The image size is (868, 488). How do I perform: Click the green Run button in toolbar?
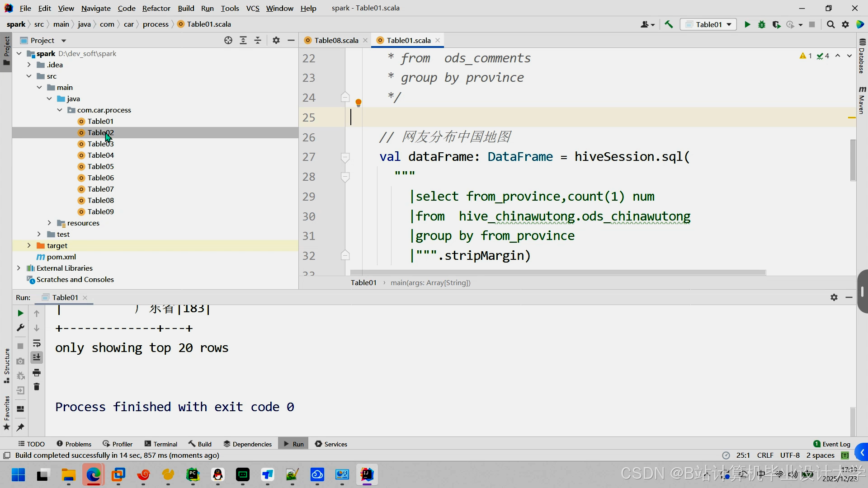pyautogui.click(x=747, y=24)
